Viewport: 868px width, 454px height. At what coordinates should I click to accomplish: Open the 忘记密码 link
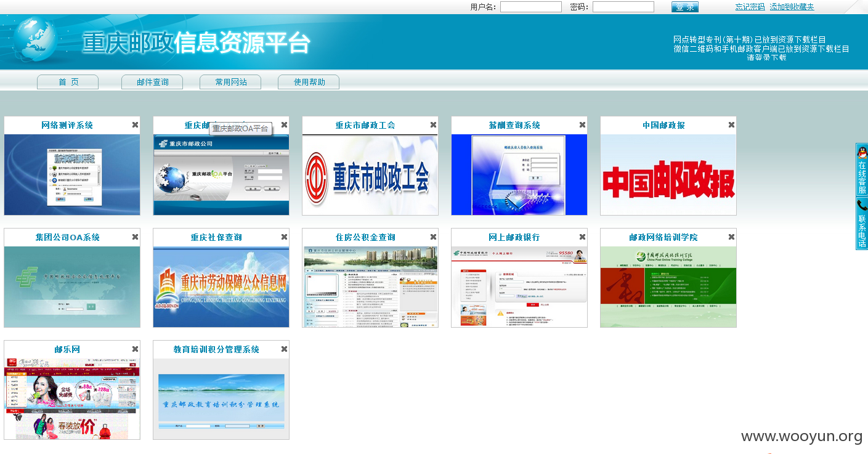750,7
